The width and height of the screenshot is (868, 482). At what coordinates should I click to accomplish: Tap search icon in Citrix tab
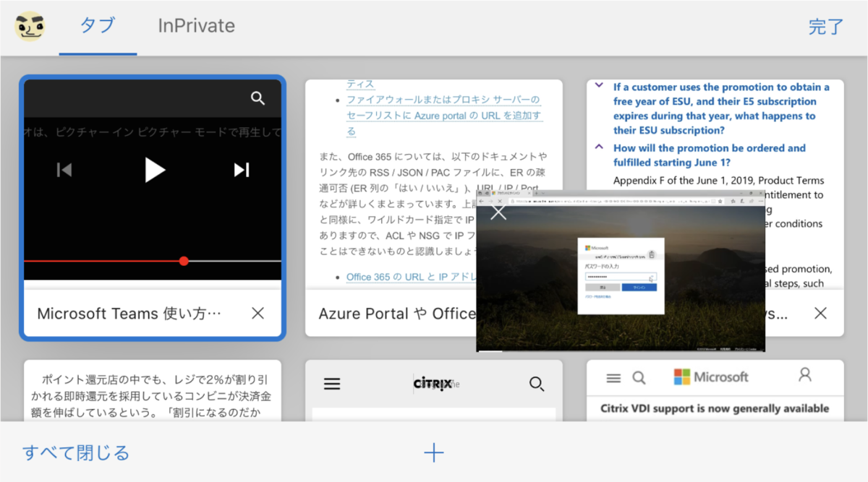click(537, 384)
